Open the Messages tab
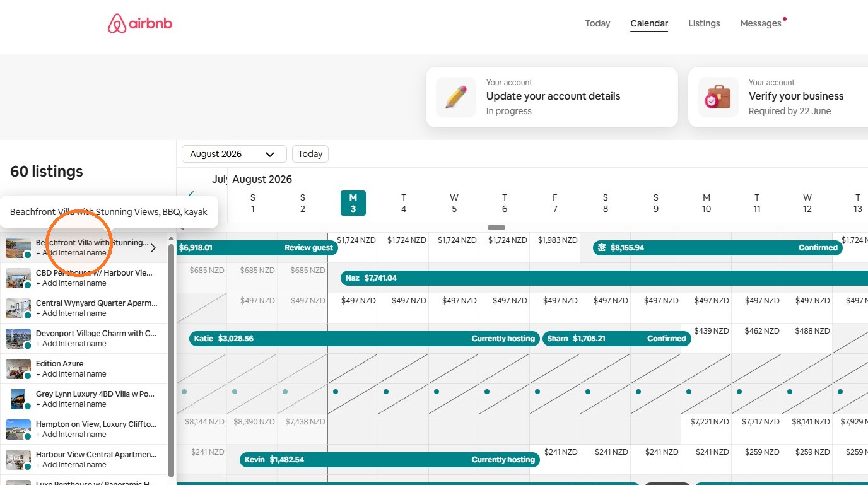 point(761,23)
